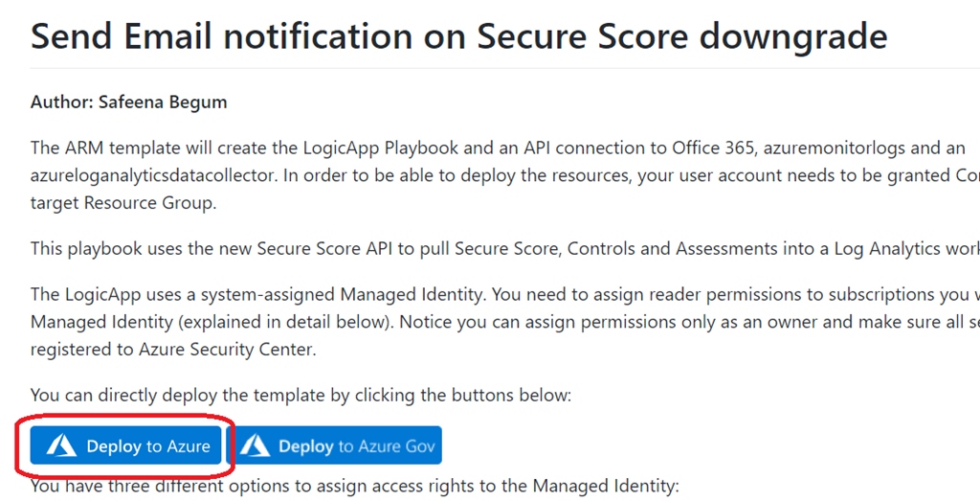Click the "You have three different options" sentence

click(354, 486)
